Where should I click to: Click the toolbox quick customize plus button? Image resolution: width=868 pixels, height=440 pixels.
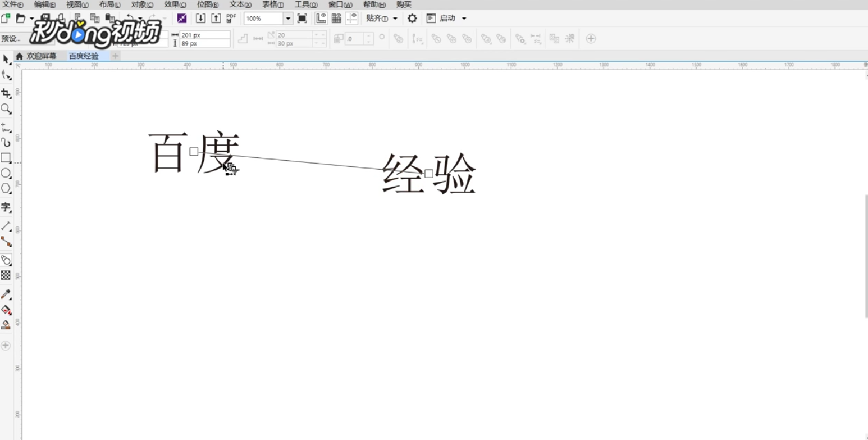[6, 346]
